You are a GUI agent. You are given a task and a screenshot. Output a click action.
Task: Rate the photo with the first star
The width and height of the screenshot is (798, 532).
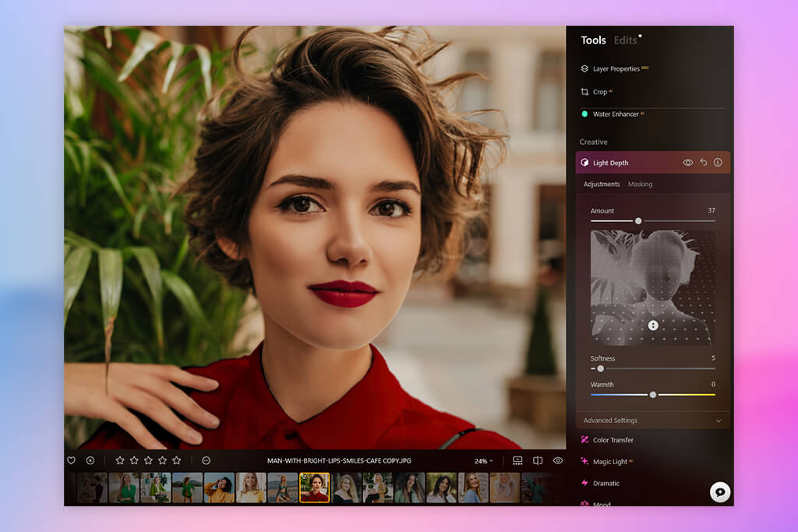tap(119, 460)
